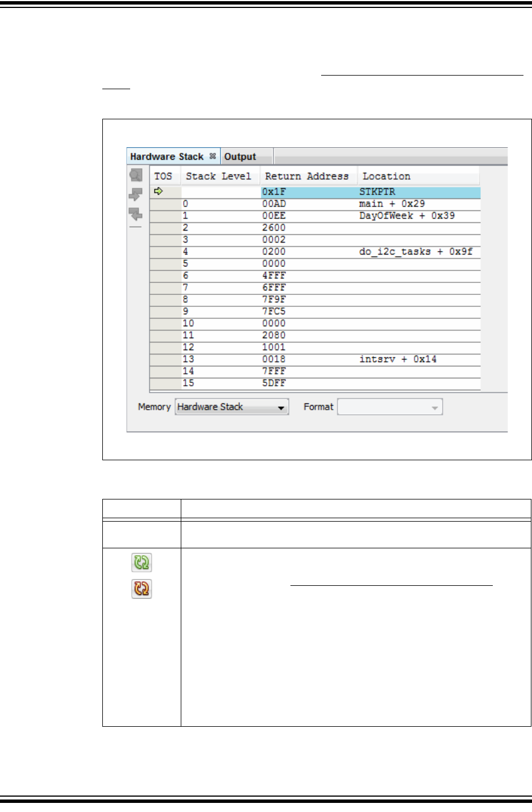The width and height of the screenshot is (532, 812).
Task: Select return address 00EE
Action: pos(274,216)
